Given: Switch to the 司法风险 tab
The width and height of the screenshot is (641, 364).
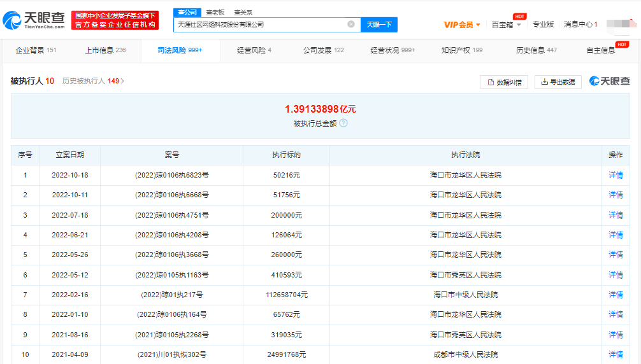Looking at the screenshot, I should [x=179, y=50].
